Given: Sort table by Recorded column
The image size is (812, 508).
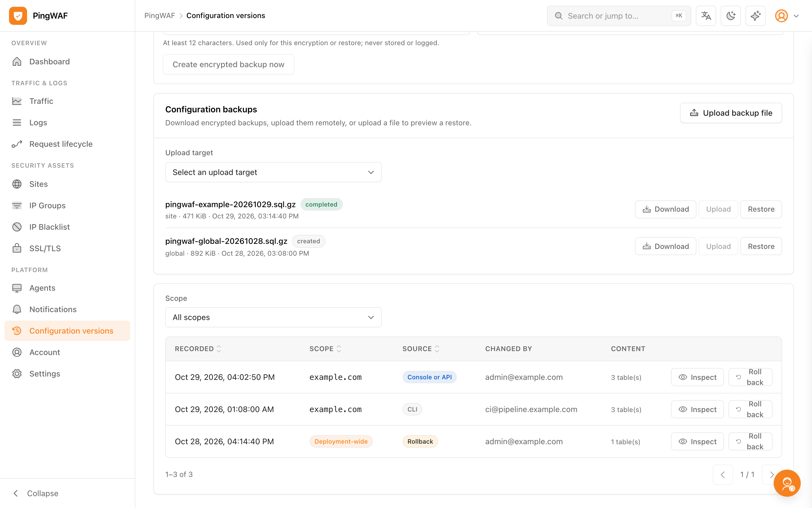Looking at the screenshot, I should (x=198, y=349).
